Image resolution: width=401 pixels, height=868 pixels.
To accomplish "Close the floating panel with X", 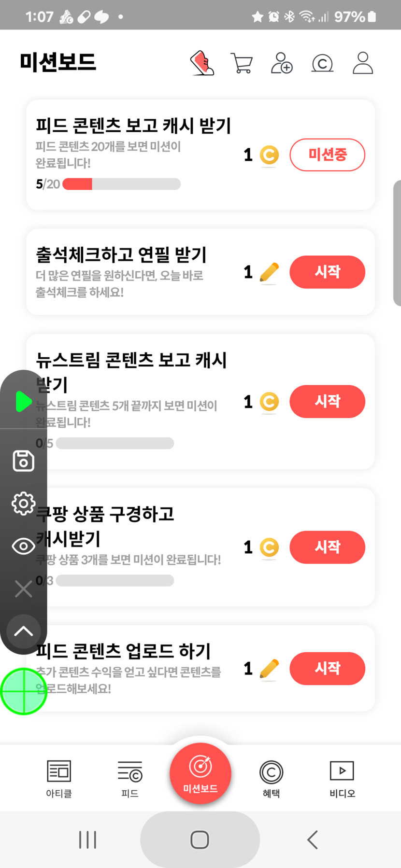I will pos(23,589).
